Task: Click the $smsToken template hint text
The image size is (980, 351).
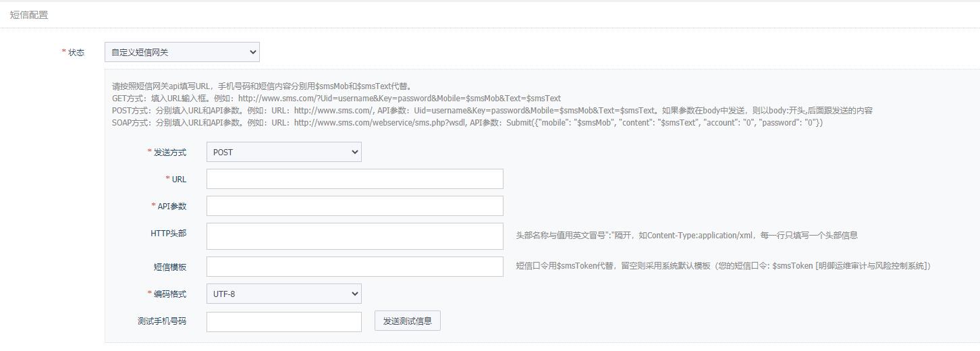Action: tap(723, 266)
